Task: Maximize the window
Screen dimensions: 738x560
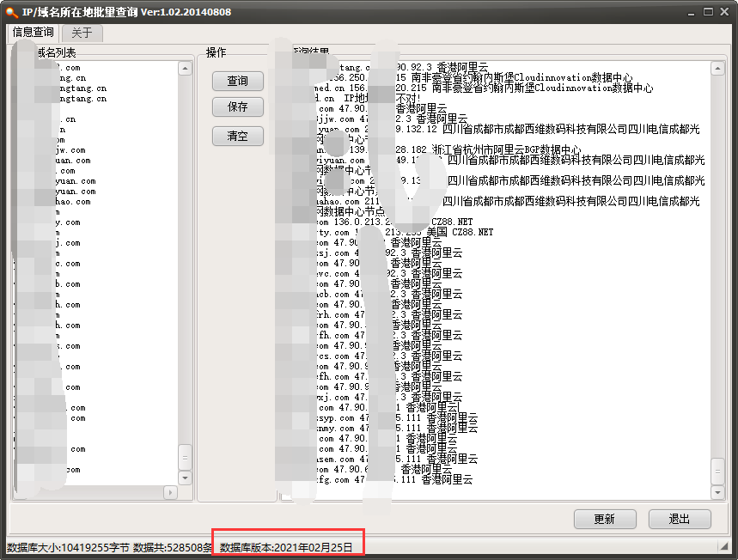Action: coord(708,12)
